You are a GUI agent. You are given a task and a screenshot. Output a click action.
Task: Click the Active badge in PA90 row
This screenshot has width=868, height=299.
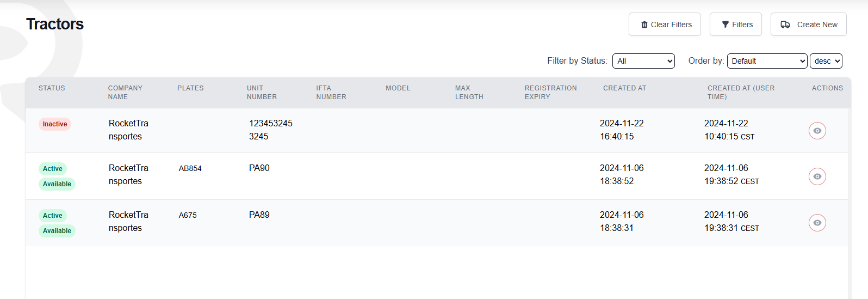coord(53,169)
